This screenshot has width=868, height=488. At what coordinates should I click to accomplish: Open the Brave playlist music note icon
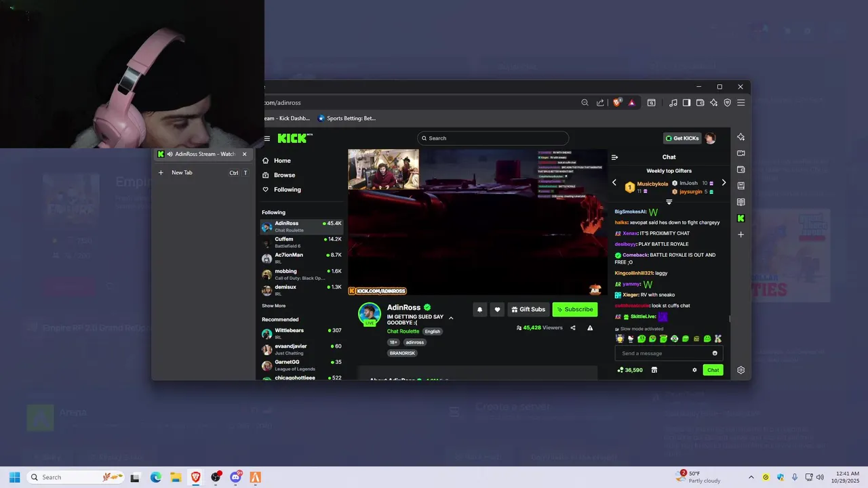(673, 103)
